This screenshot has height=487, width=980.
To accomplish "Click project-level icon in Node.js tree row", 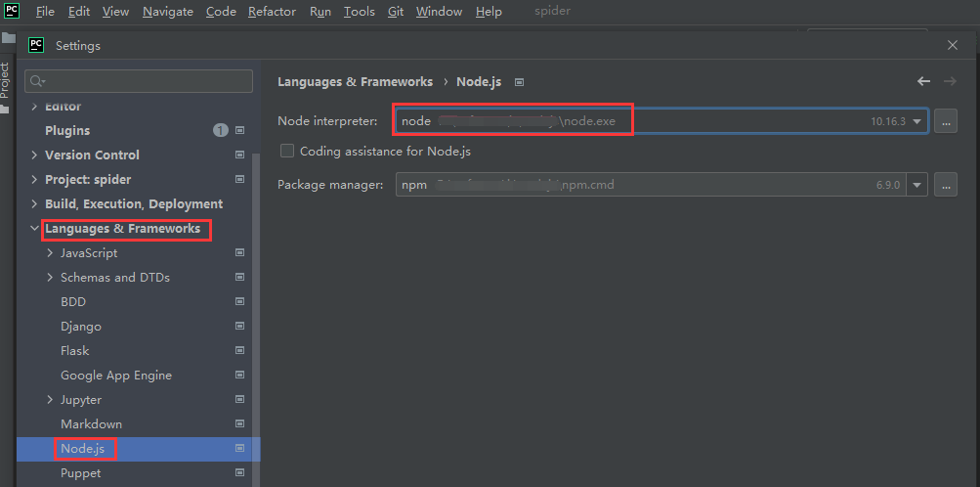I will [239, 449].
